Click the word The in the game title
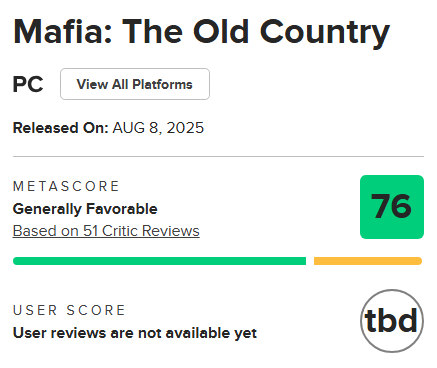The width and height of the screenshot is (437, 368). point(152,32)
